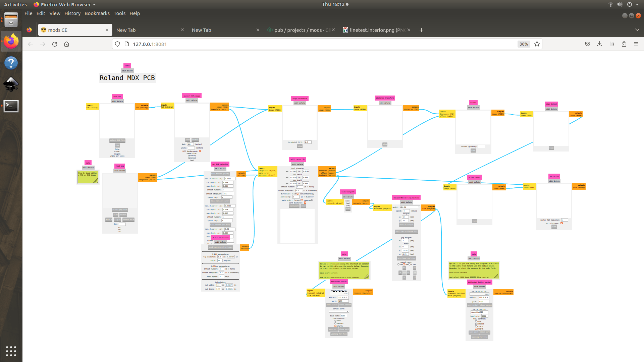This screenshot has height=362, width=644.
Task: Click move to origin button
Action: pyautogui.click(x=406, y=225)
